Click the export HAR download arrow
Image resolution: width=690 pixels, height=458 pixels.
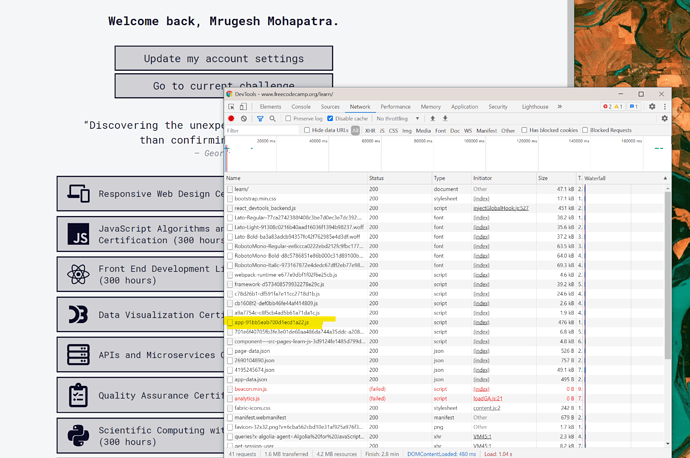(445, 118)
